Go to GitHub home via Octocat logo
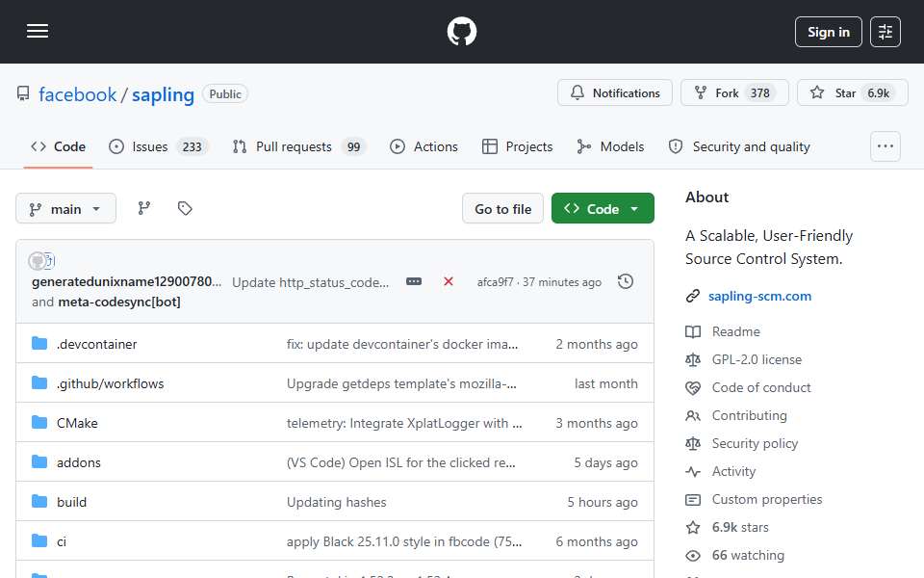The width and height of the screenshot is (924, 578). point(461,31)
